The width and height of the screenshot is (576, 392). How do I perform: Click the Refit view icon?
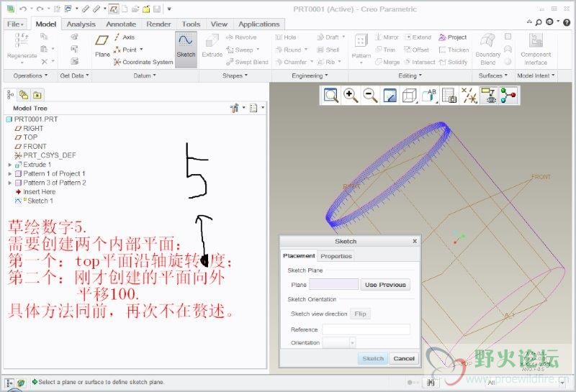[331, 96]
